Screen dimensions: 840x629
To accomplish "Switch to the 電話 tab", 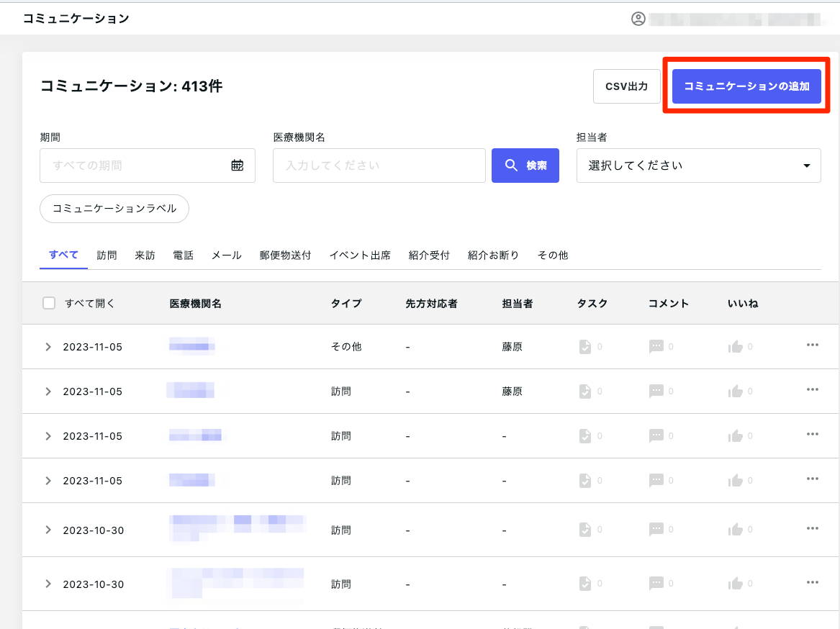I will (x=184, y=255).
